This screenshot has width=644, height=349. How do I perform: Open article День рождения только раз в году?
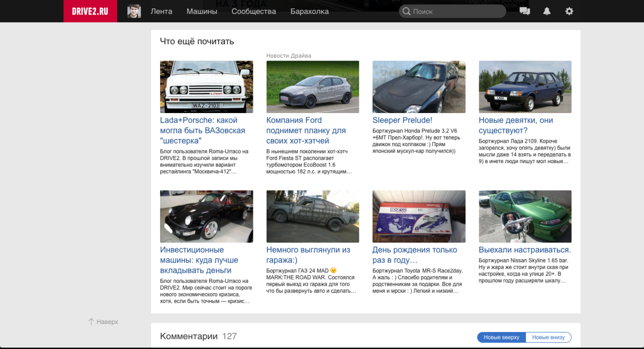(x=415, y=255)
